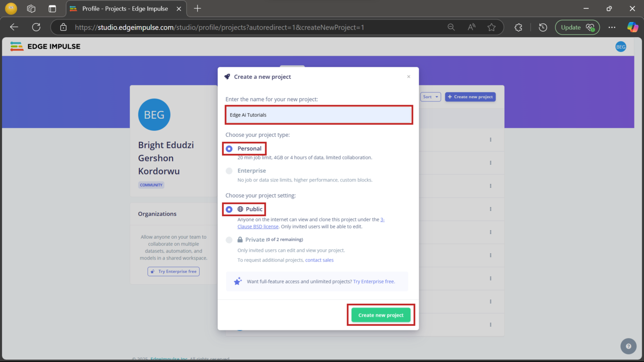Image resolution: width=644 pixels, height=362 pixels.
Task: Add this page to favorites
Action: click(492, 27)
